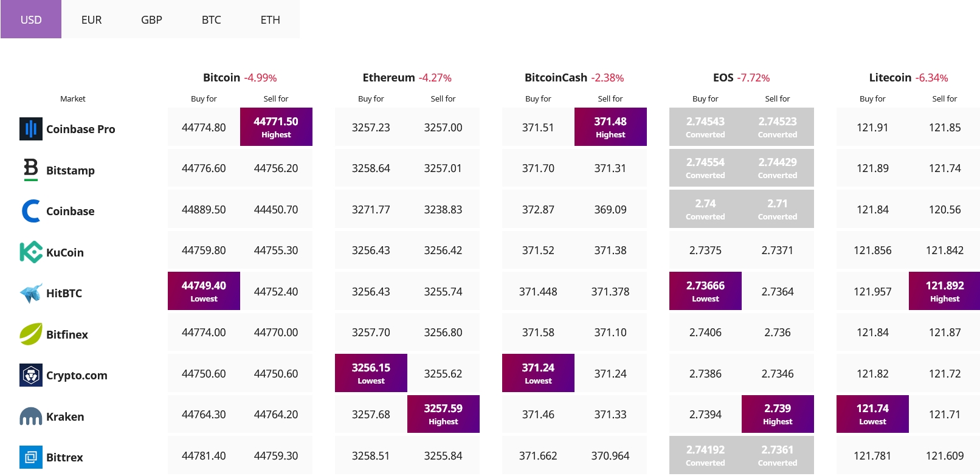Click the HitBTC logo icon
The width and height of the screenshot is (980, 476).
tap(31, 293)
